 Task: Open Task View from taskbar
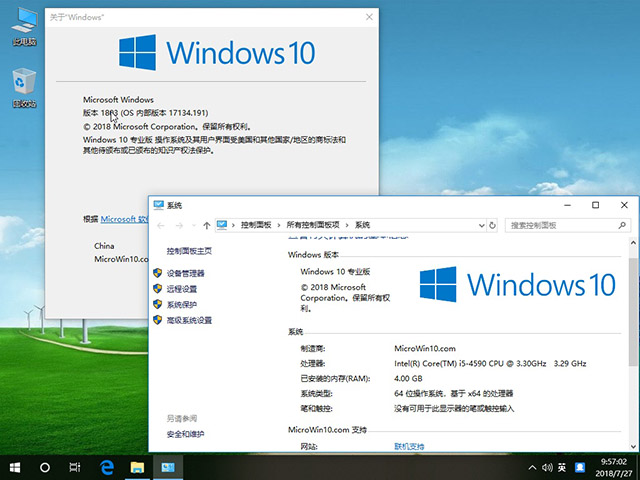click(75, 467)
